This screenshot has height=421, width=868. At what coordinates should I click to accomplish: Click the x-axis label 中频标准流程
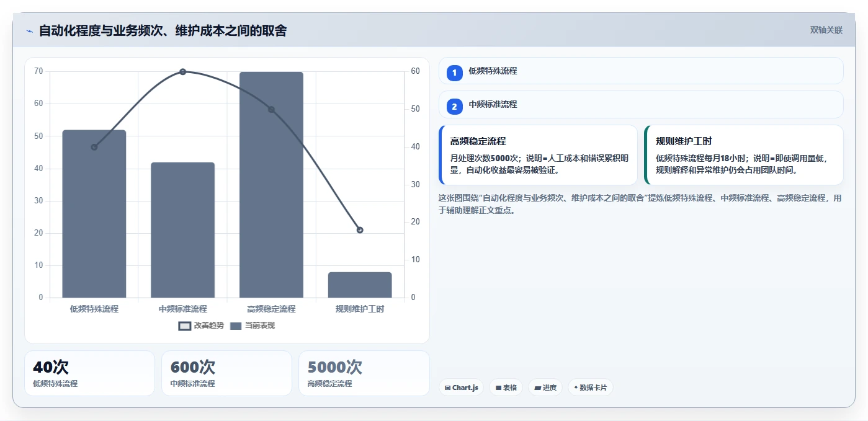point(183,309)
